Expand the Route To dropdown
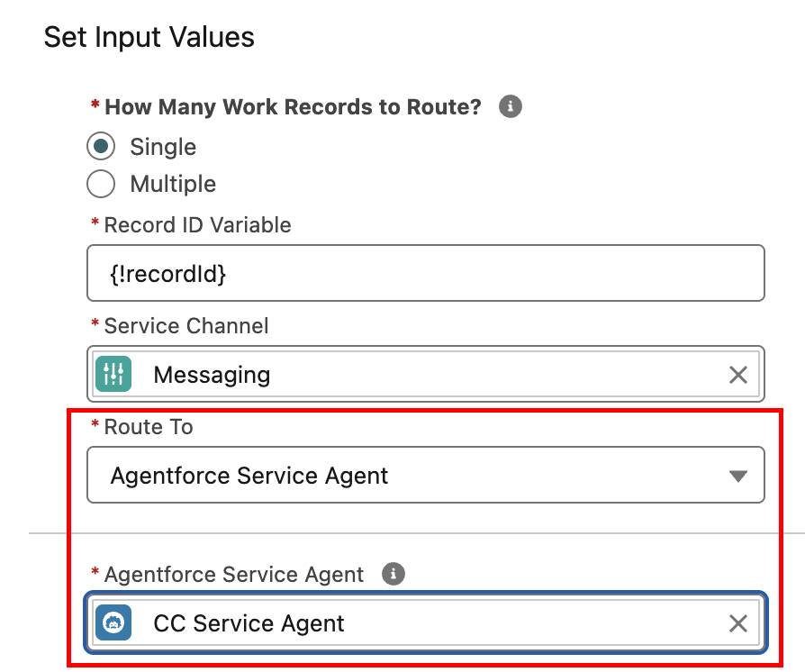Screen dimensions: 805x672 pyautogui.click(x=426, y=475)
